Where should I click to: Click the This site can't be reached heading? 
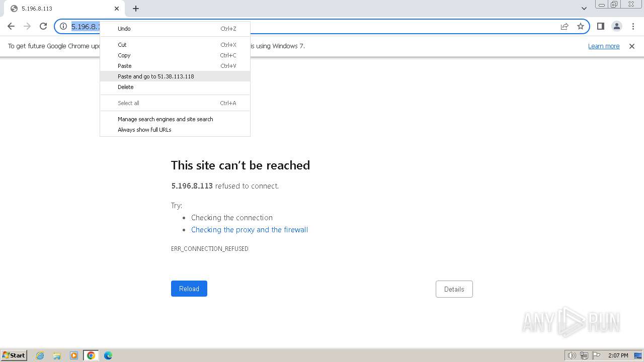240,165
